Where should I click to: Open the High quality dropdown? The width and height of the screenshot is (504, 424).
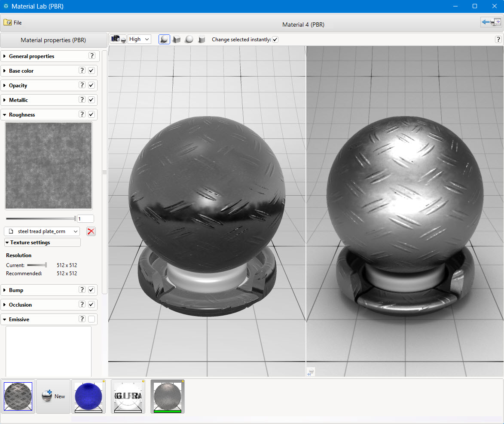pos(139,39)
